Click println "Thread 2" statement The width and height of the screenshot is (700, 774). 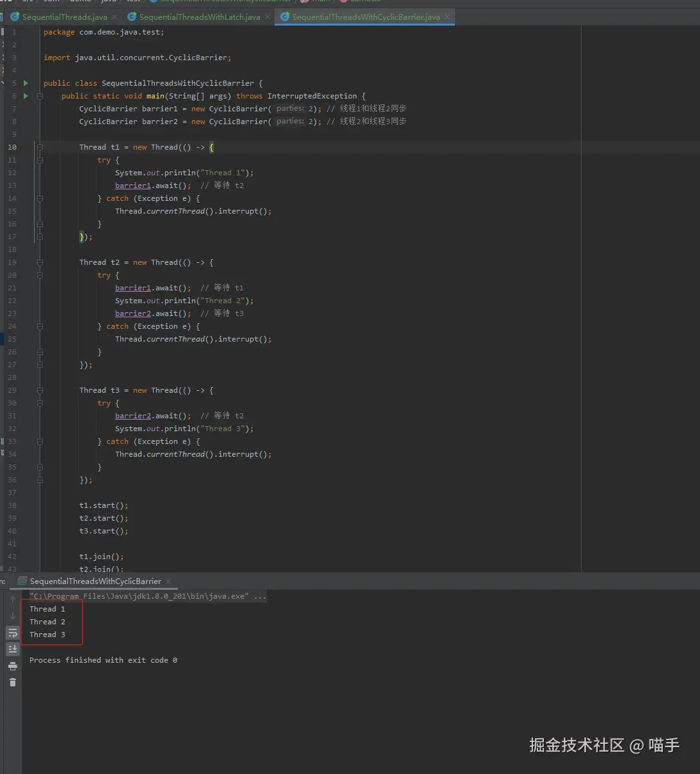coord(184,301)
